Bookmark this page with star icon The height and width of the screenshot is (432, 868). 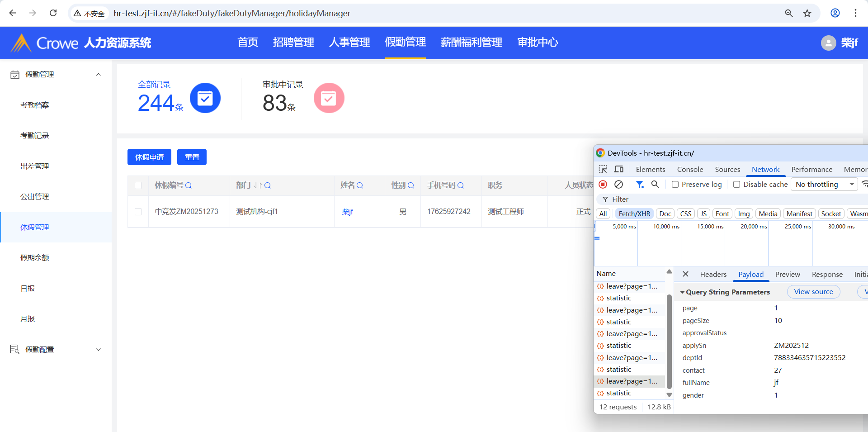click(807, 13)
